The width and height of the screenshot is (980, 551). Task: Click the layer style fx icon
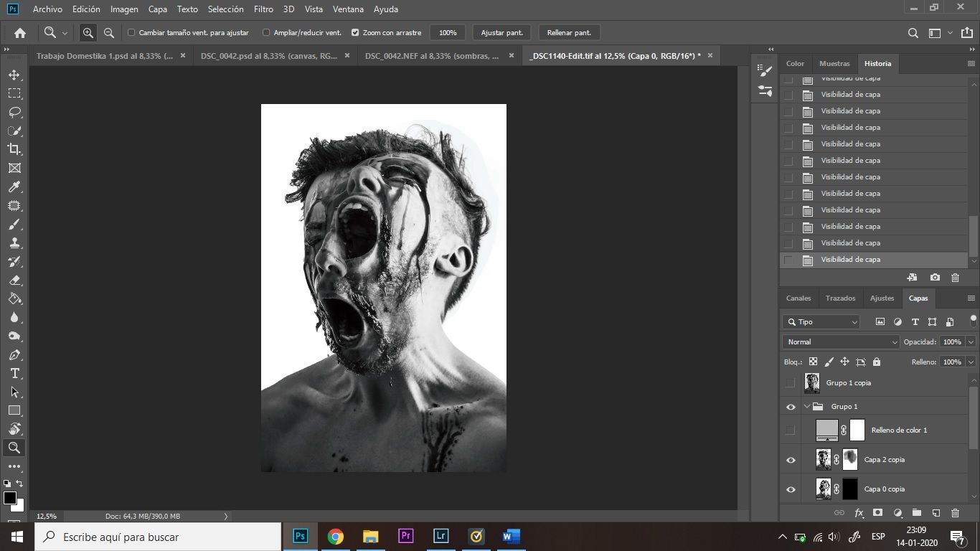tap(859, 513)
